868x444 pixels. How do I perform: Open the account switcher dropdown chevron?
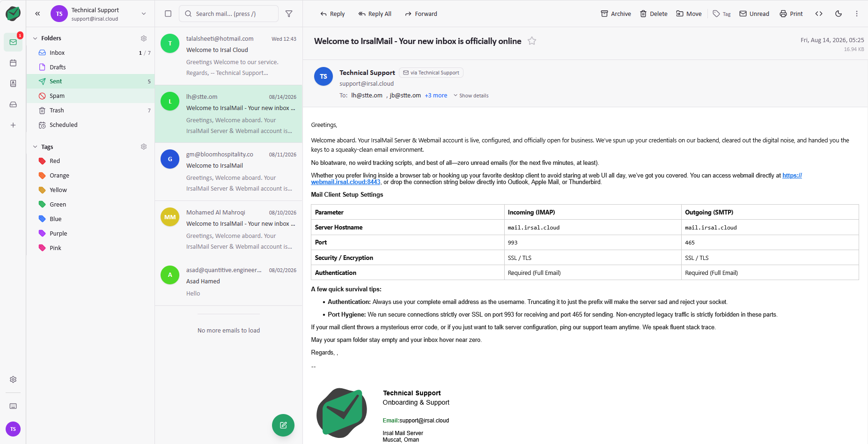coord(144,14)
